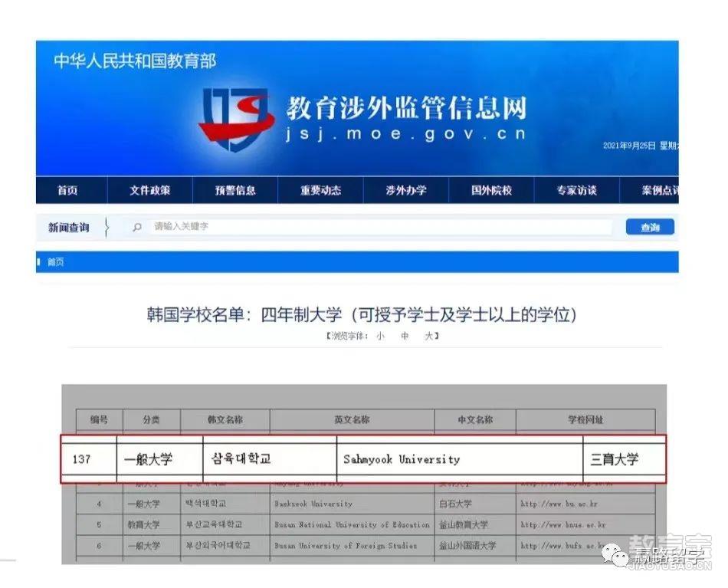Open 重要动态 navigation item
728x588 pixels.
[321, 190]
